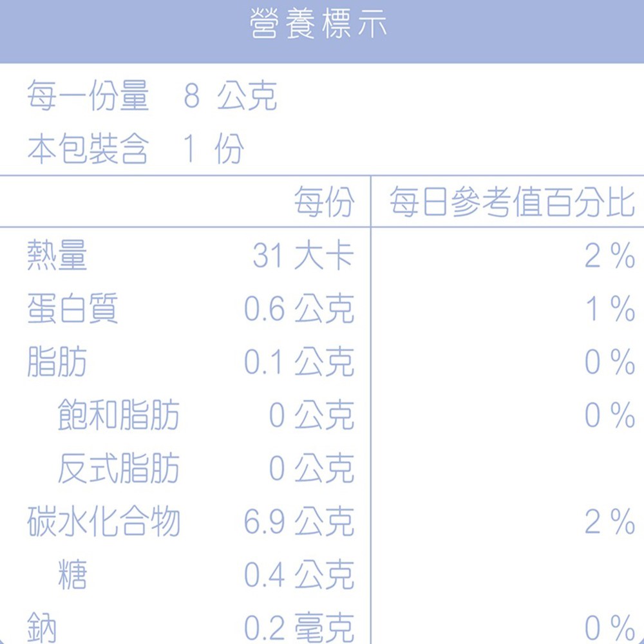The width and height of the screenshot is (644, 644).
Task: Select the 脂肪 row label
Action: [x=57, y=362]
